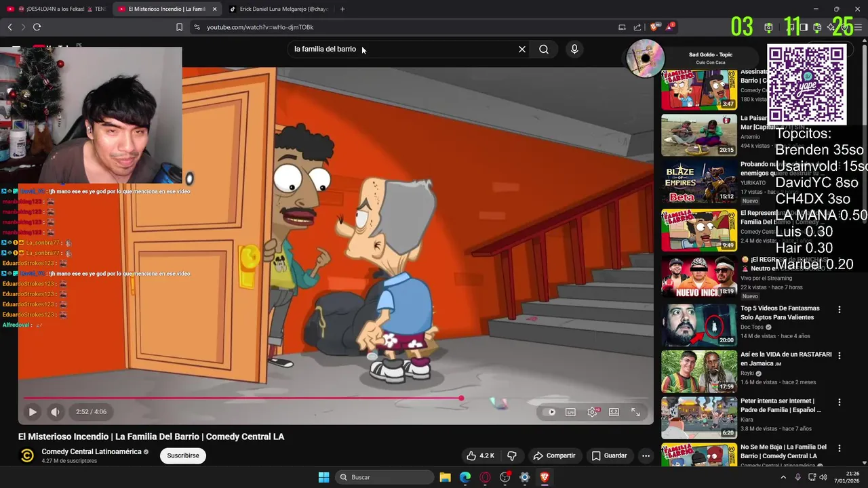Viewport: 868px width, 488px height.
Task: Click the browser URL address text
Action: pos(260,27)
